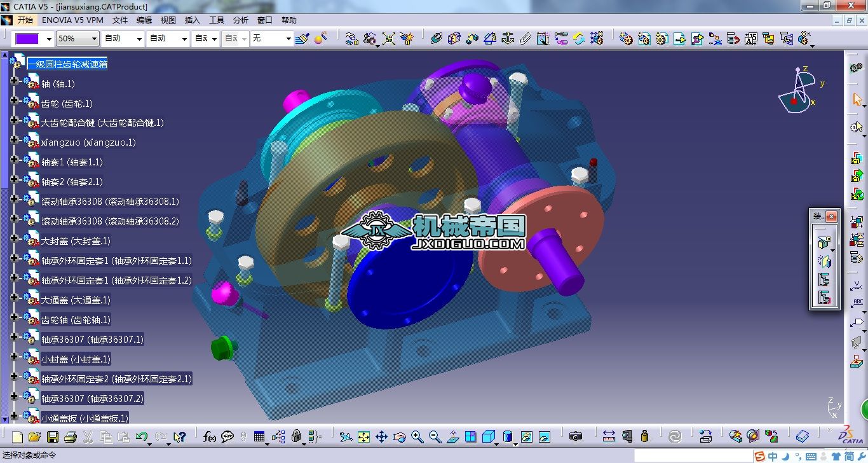Open the 分析 menu

[x=241, y=20]
